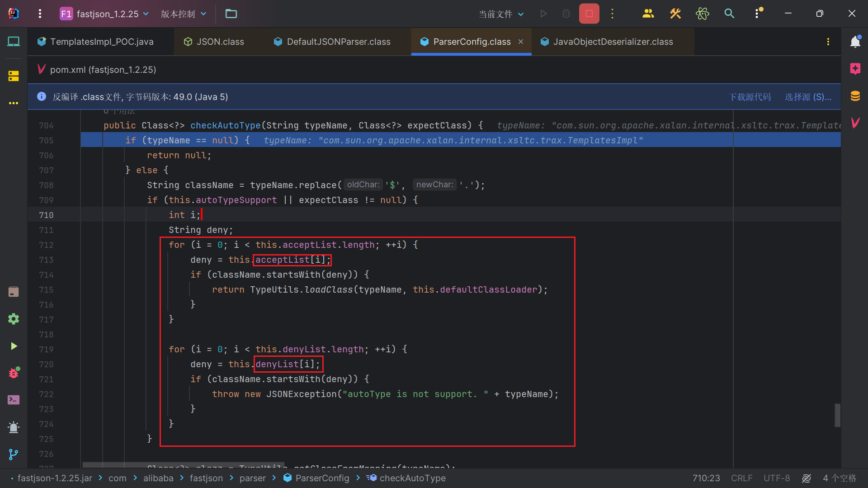Click the green Run button
This screenshot has height=488, width=868.
point(543,14)
